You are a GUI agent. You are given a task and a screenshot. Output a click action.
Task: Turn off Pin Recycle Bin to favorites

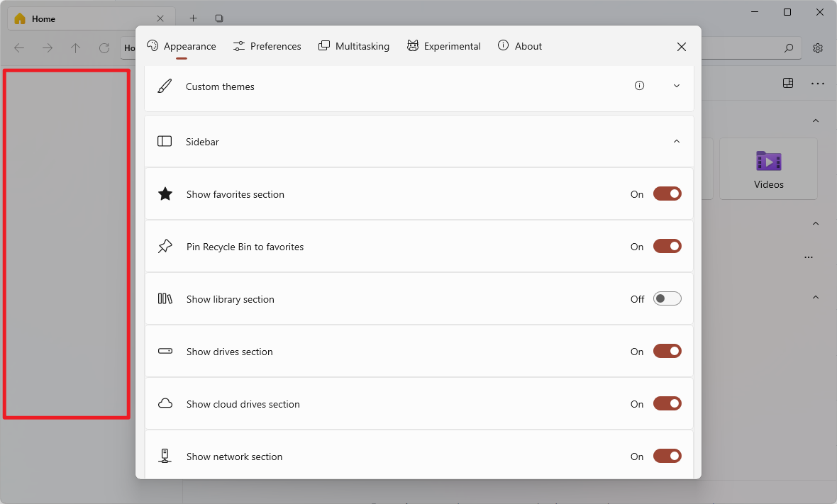667,246
